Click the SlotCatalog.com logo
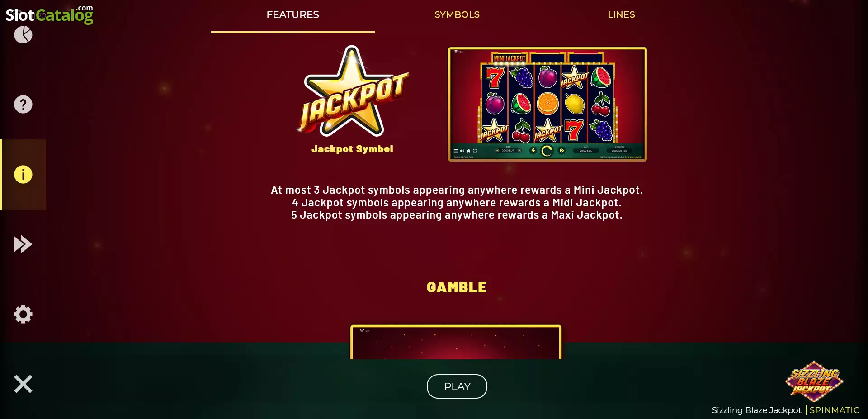 [49, 14]
